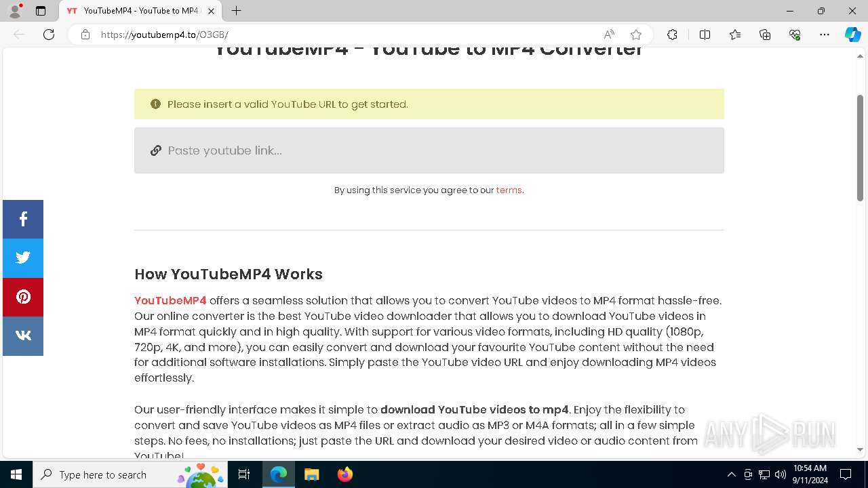Open the terms link
868x488 pixels.
(509, 190)
